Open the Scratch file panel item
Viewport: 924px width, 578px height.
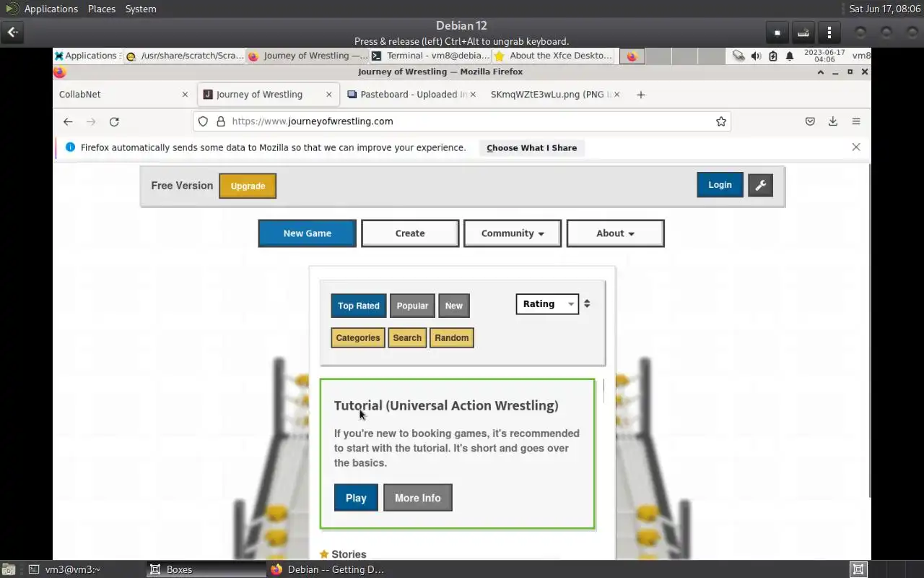click(185, 56)
